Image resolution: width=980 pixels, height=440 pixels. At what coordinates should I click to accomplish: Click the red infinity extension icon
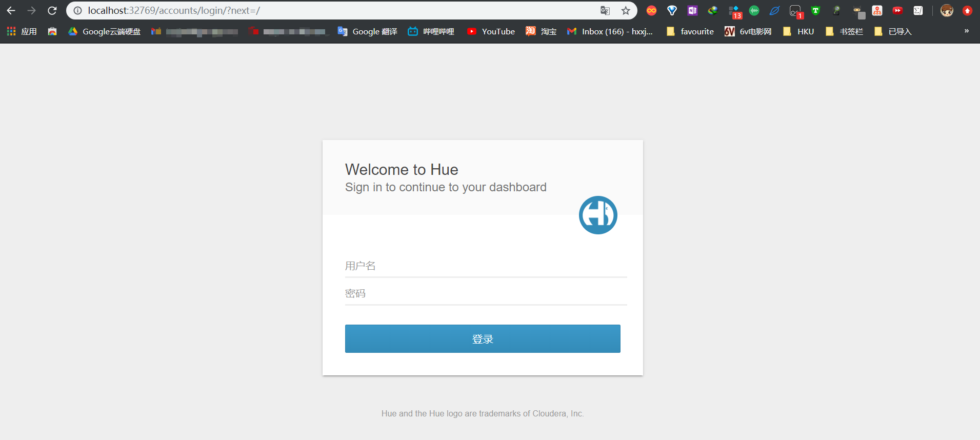[651, 10]
